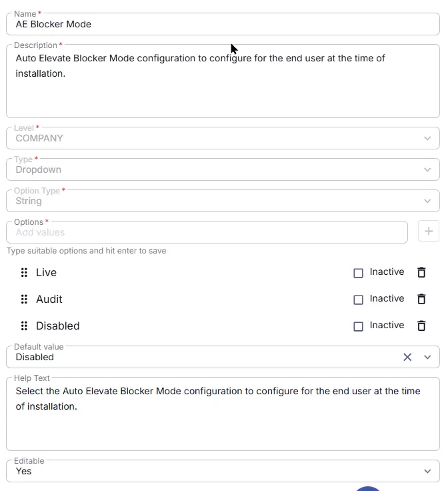
Task: Open the Option Type String dropdown
Action: (x=223, y=201)
